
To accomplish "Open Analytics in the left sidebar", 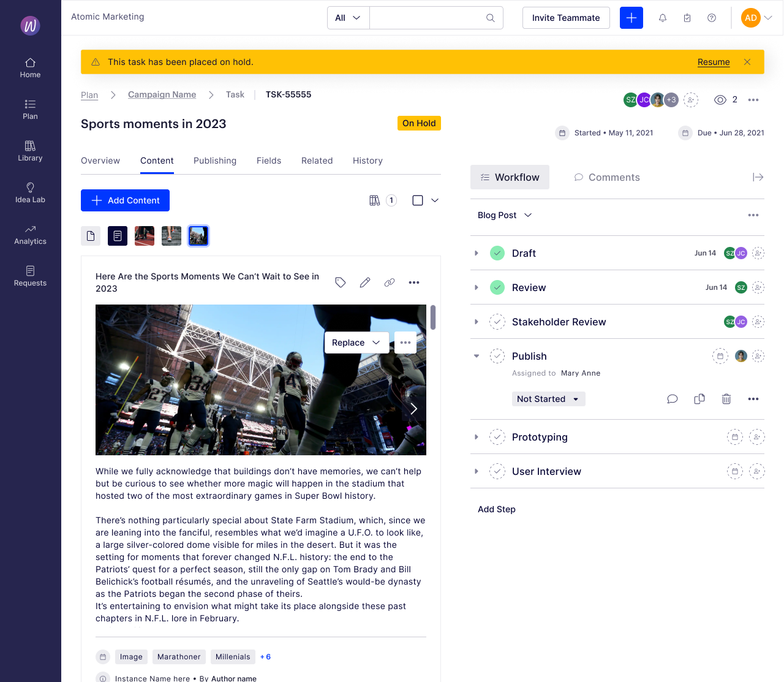I will (30, 234).
